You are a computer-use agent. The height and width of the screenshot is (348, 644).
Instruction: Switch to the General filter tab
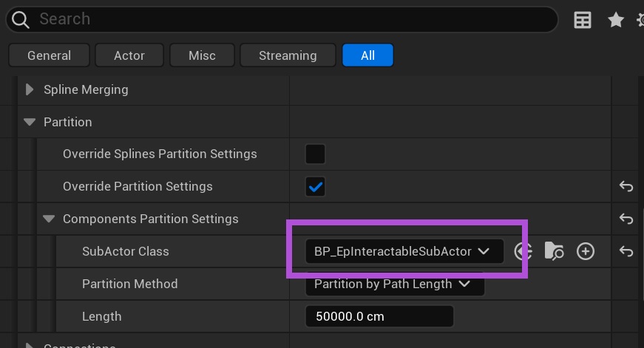(x=49, y=55)
